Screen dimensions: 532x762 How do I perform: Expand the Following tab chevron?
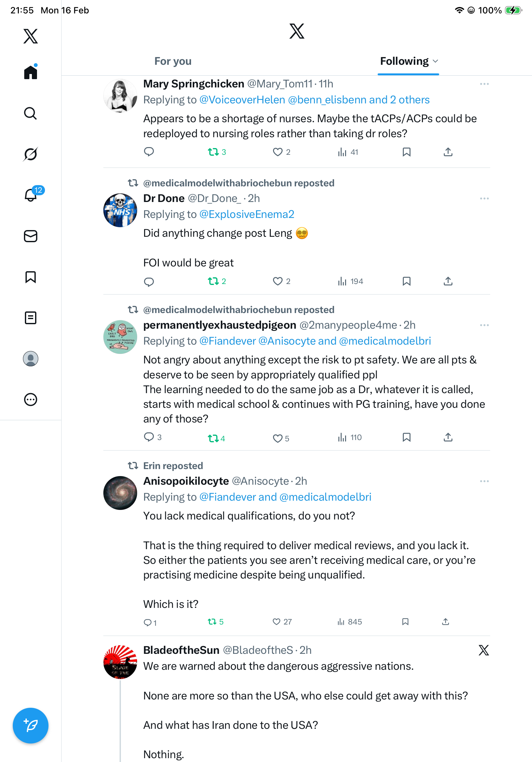[435, 61]
